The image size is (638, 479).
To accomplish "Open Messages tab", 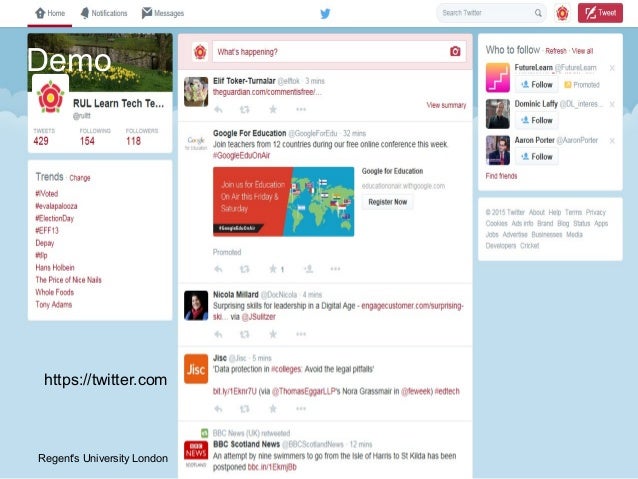I will [163, 13].
